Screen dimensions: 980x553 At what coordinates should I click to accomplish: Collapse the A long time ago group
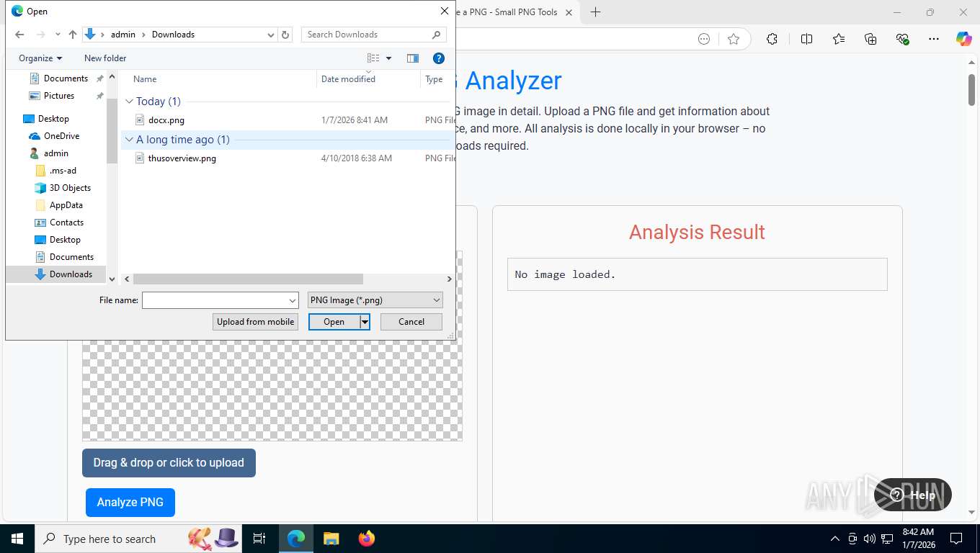click(130, 140)
